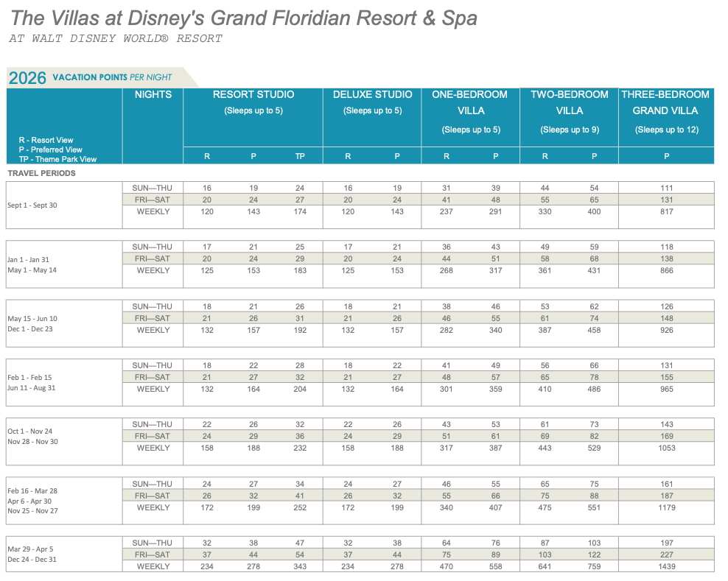Viewport: 728px width, 581px height.
Task: Click the "TWO-BEDROOM VILLA" column header
Action: click(x=570, y=102)
